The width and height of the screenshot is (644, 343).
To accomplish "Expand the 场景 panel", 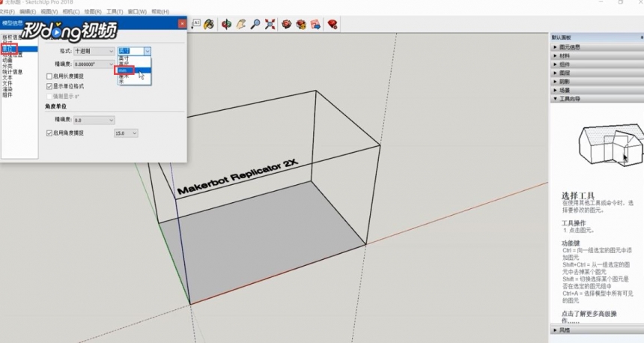I will (597, 91).
